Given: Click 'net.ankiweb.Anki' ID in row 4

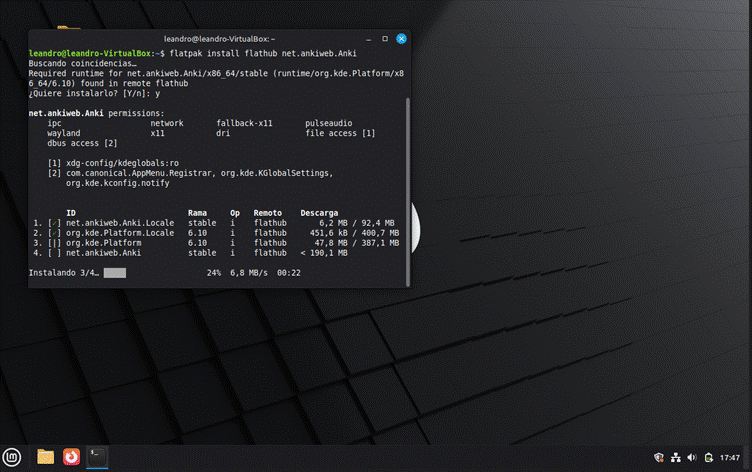Looking at the screenshot, I should [x=104, y=253].
